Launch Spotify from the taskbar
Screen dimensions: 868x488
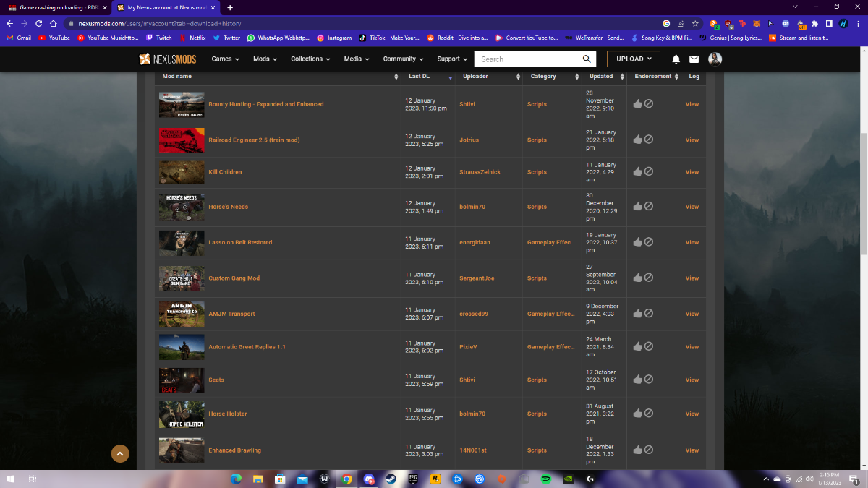pos(546,479)
